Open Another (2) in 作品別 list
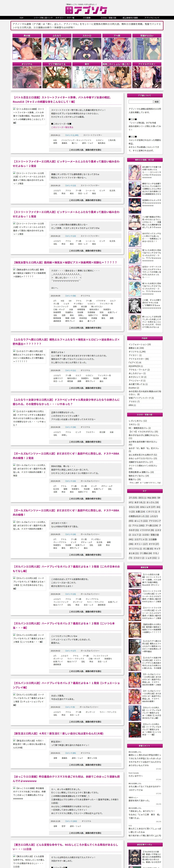 click(134, 388)
